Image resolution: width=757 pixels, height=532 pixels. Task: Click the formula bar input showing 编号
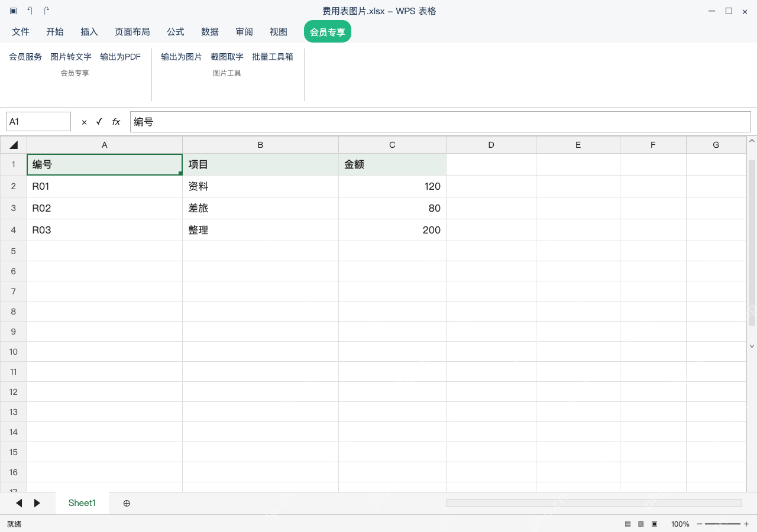pyautogui.click(x=441, y=122)
